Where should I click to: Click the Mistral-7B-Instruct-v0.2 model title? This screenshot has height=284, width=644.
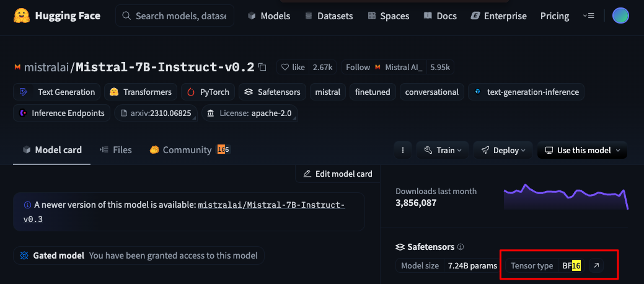tap(165, 68)
